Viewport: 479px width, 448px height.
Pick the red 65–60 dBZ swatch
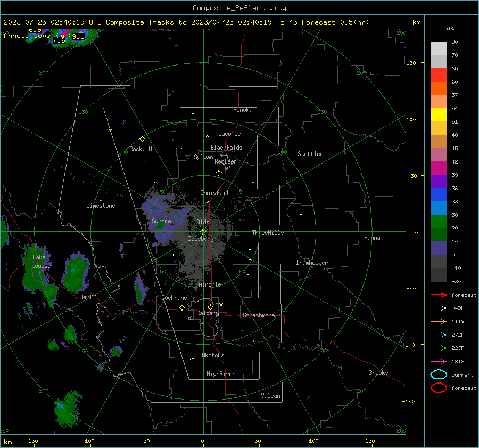(x=439, y=75)
